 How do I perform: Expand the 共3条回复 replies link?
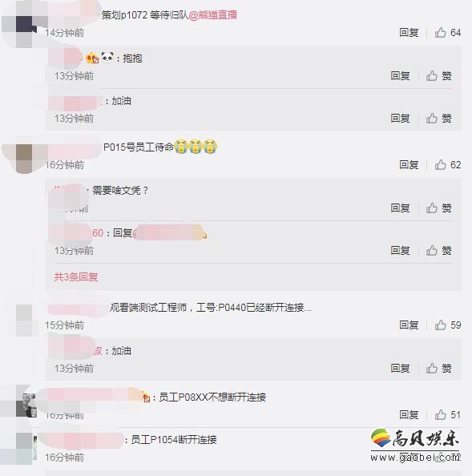(76, 276)
